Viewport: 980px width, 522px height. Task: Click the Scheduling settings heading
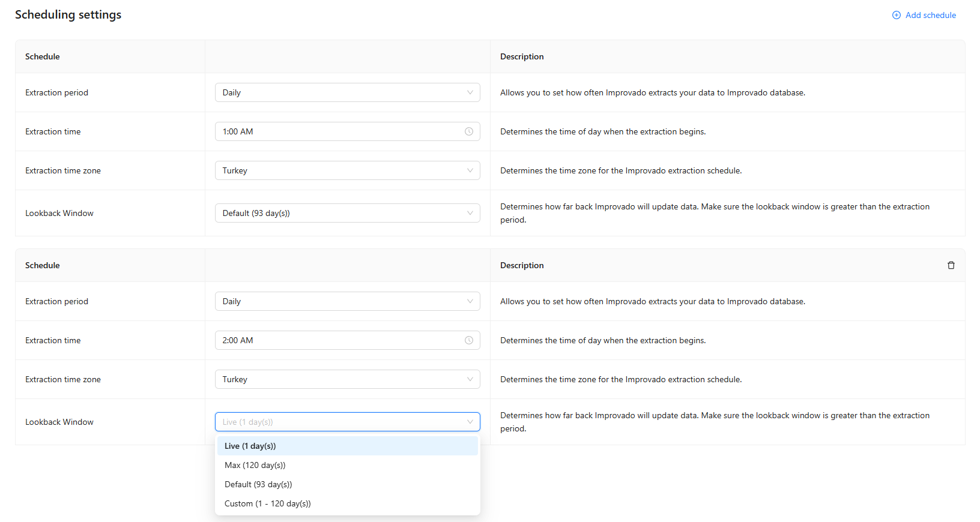pyautogui.click(x=68, y=15)
